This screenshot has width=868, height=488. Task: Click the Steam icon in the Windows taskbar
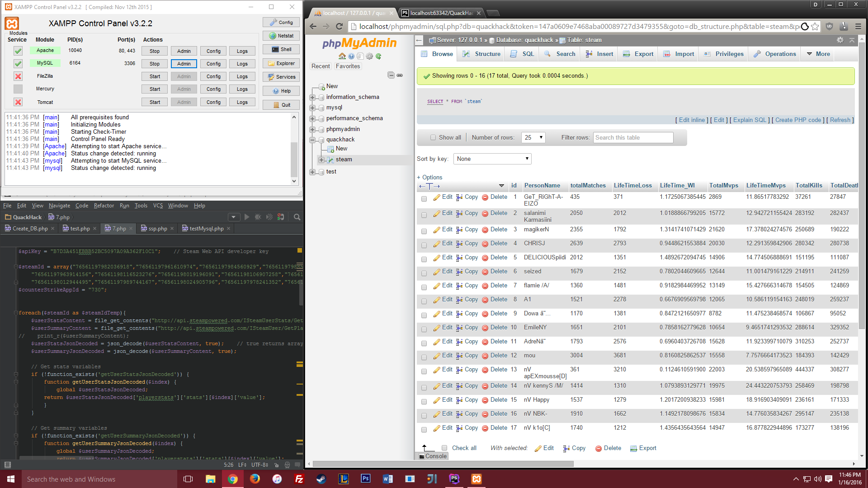click(x=321, y=479)
